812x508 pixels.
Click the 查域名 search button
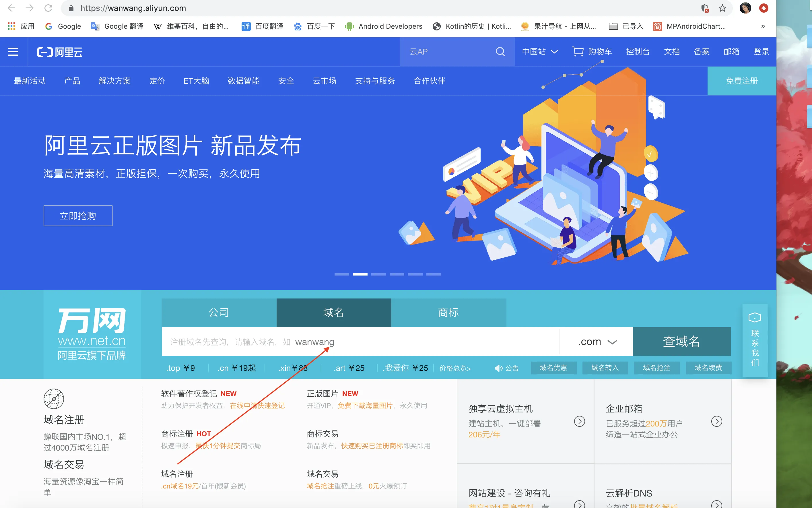click(x=682, y=342)
